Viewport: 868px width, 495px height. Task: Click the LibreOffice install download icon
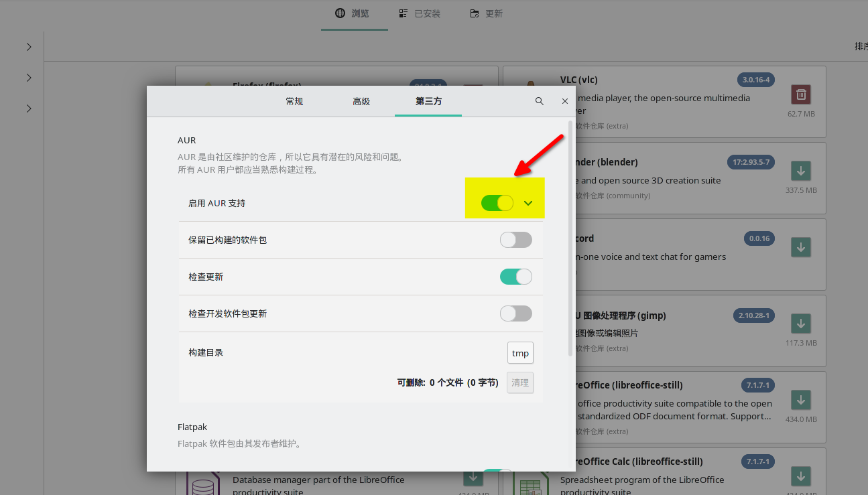click(801, 400)
